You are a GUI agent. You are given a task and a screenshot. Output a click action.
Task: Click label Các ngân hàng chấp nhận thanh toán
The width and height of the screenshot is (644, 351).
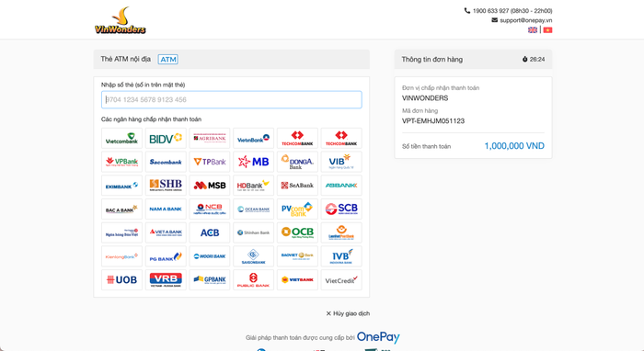point(151,119)
